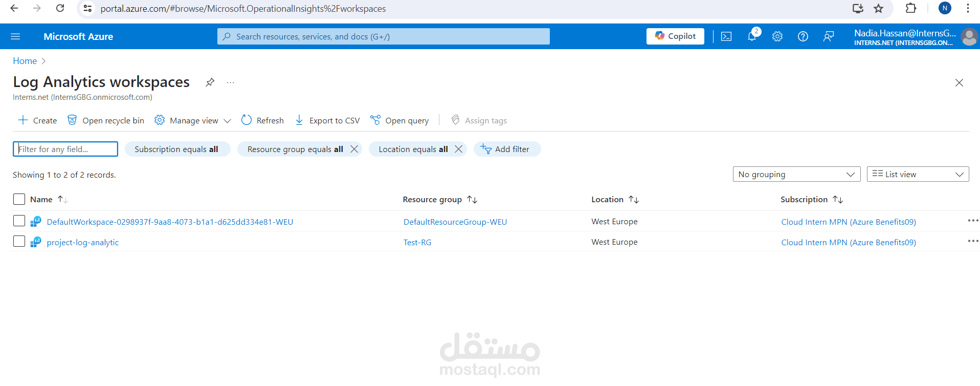
Task: Open portal settings gear icon
Action: (x=777, y=36)
